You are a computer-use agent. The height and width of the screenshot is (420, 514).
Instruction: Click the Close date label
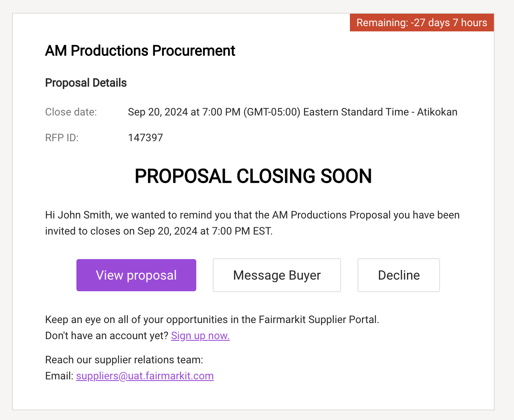[x=71, y=112]
